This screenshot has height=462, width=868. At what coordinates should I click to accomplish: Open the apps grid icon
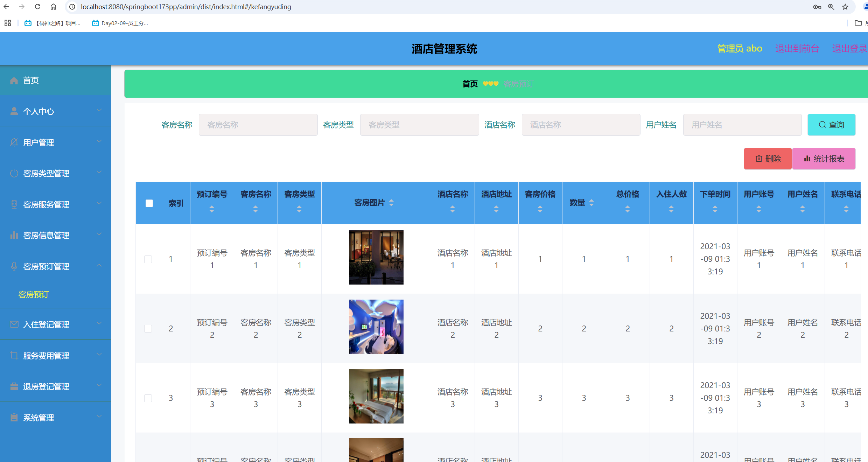click(x=8, y=23)
